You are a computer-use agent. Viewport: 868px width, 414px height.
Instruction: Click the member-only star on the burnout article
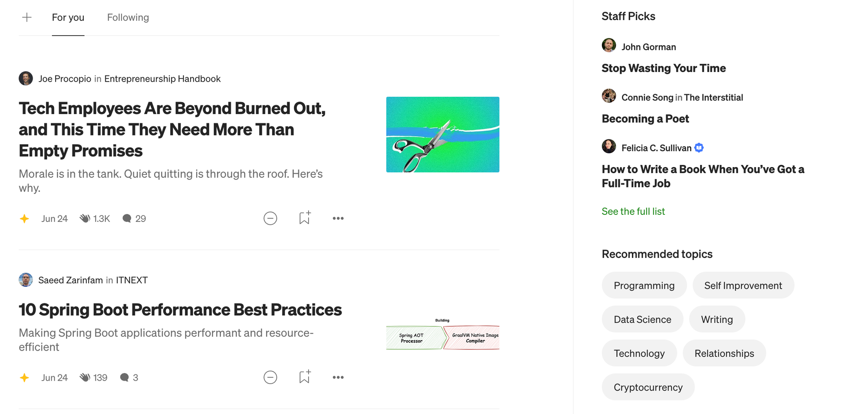click(25, 218)
